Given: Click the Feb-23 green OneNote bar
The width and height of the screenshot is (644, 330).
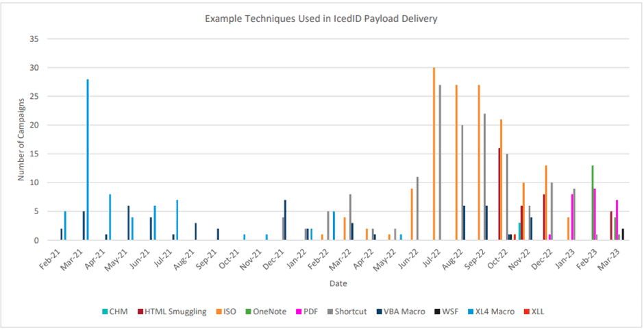Looking at the screenshot, I should click(592, 203).
